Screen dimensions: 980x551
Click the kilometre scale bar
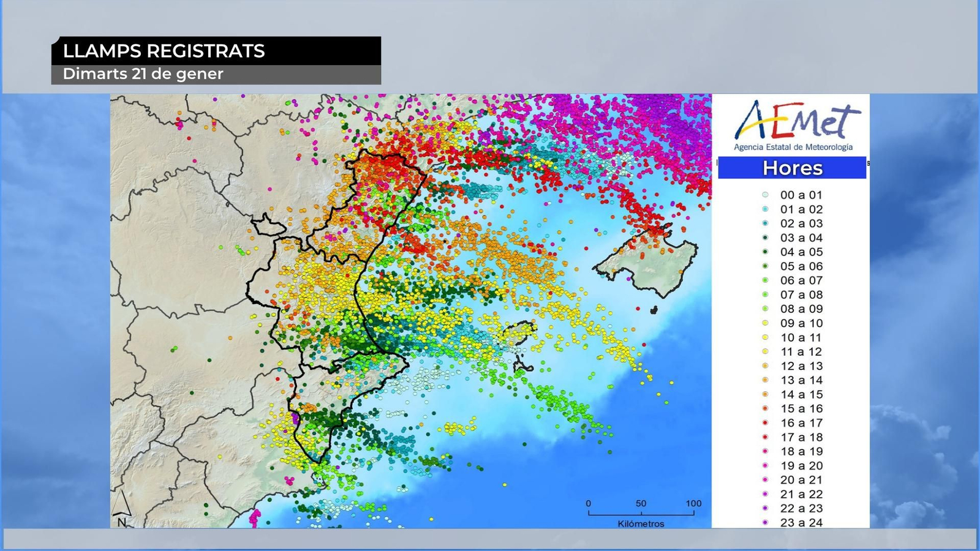(x=641, y=513)
